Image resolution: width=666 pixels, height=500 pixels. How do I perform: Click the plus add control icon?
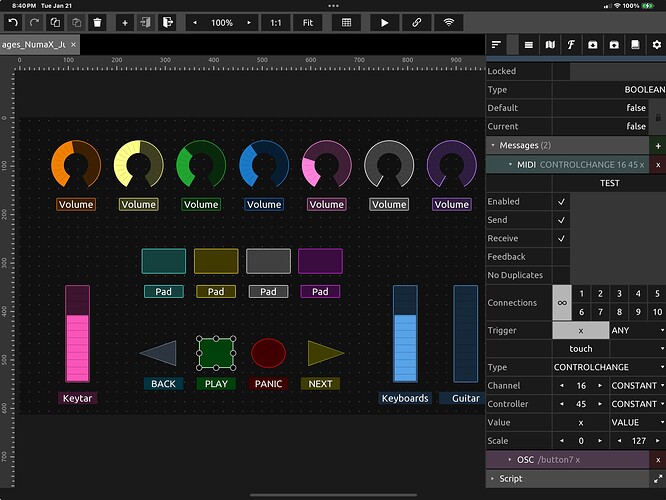click(125, 23)
